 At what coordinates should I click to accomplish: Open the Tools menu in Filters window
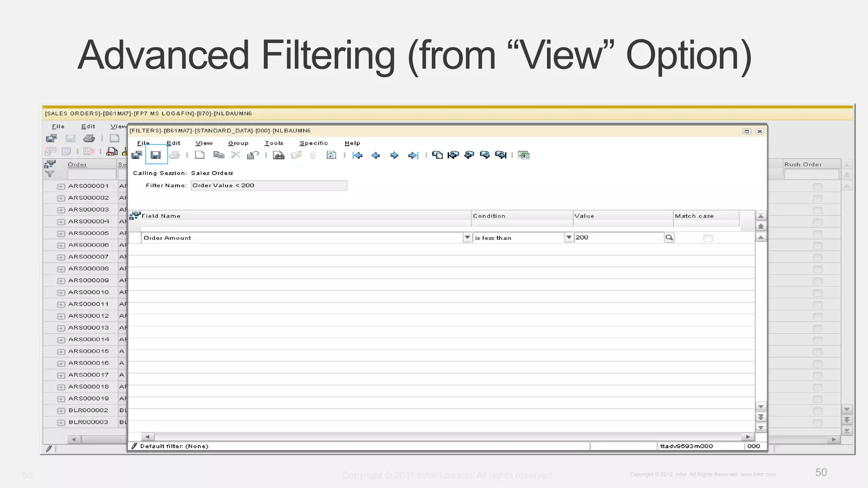[x=274, y=143]
